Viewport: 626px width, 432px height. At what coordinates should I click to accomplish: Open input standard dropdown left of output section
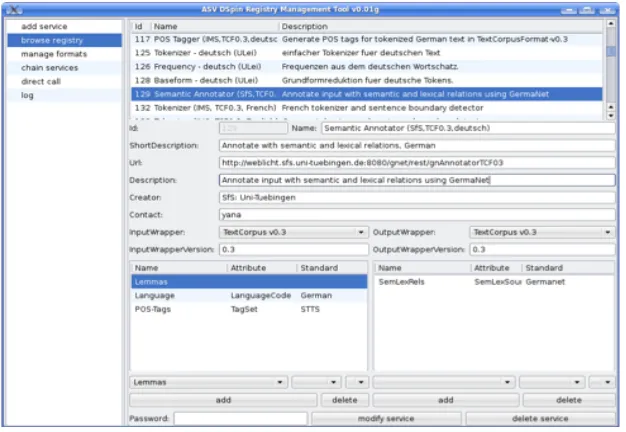[357, 382]
